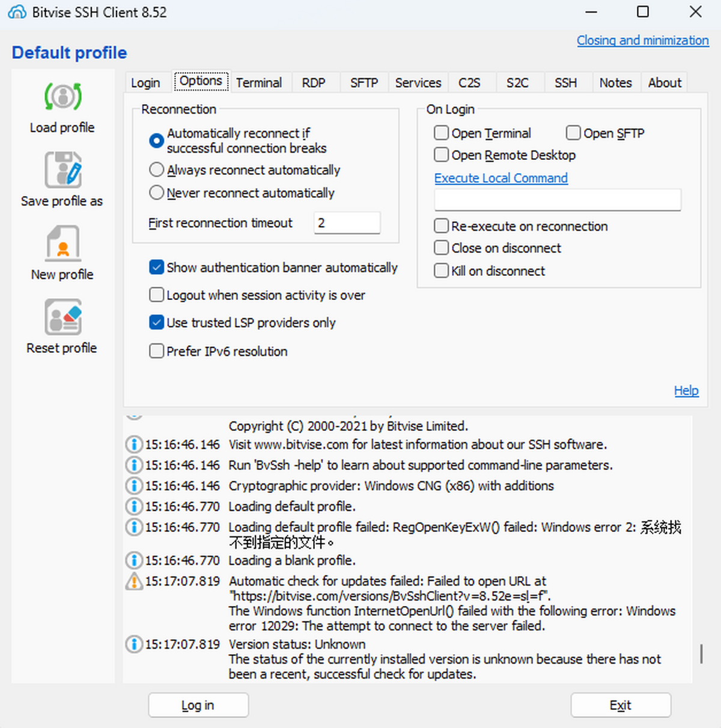
Task: Open the SSH tab
Action: (566, 83)
